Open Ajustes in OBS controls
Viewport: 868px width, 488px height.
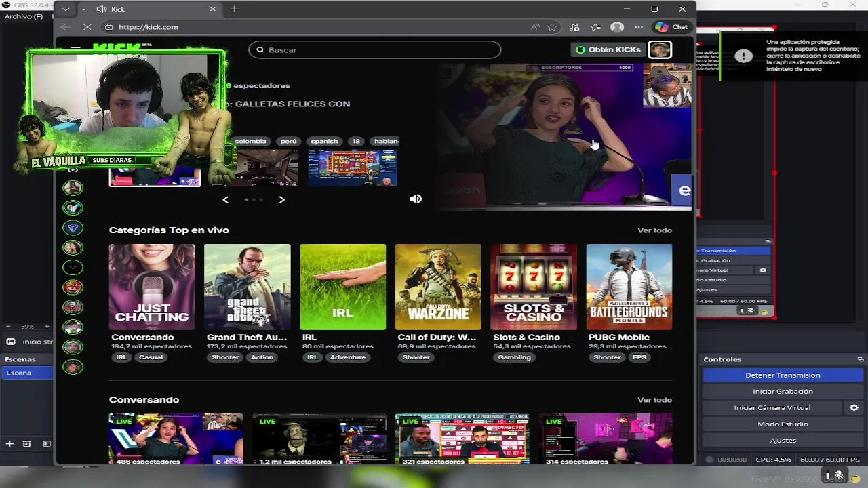[783, 440]
